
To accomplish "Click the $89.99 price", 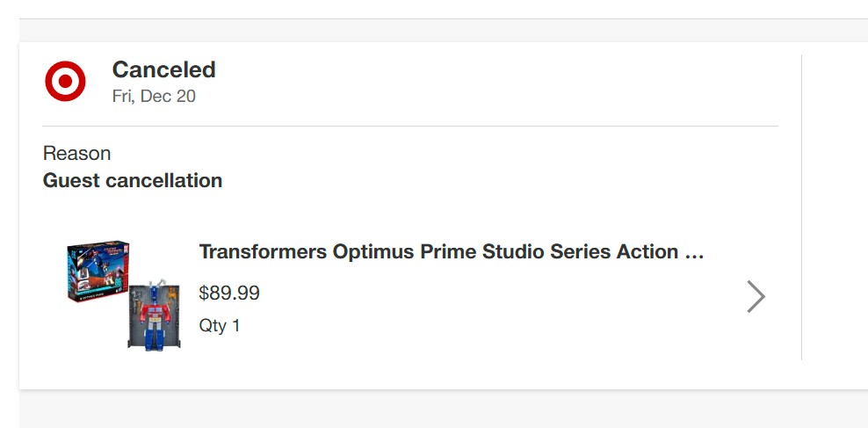I will [x=229, y=294].
